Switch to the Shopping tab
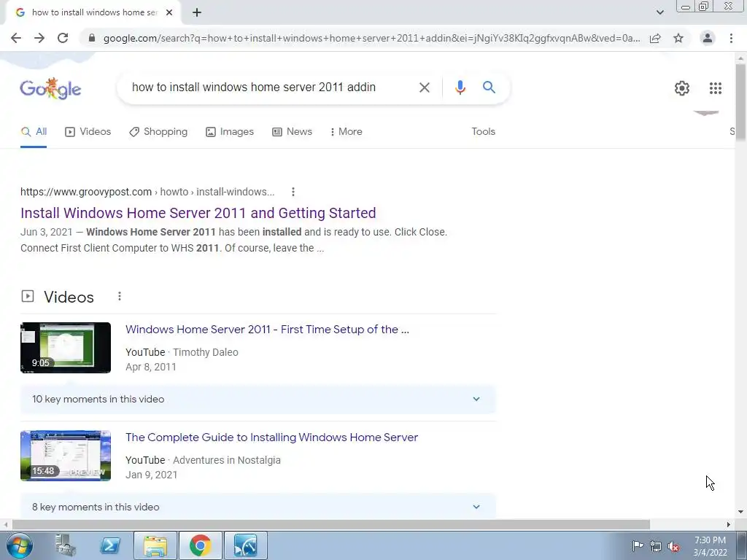This screenshot has width=747, height=560. click(158, 132)
